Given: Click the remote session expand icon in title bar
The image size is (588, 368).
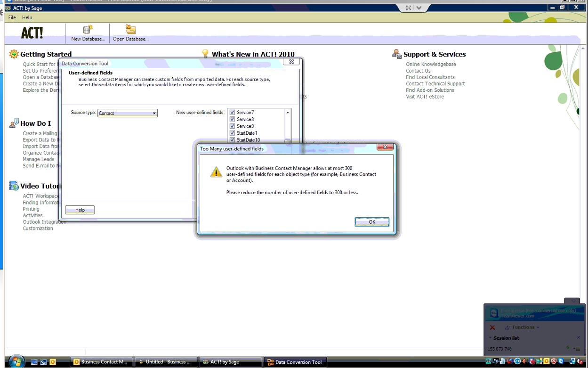Looking at the screenshot, I should coord(408,8).
